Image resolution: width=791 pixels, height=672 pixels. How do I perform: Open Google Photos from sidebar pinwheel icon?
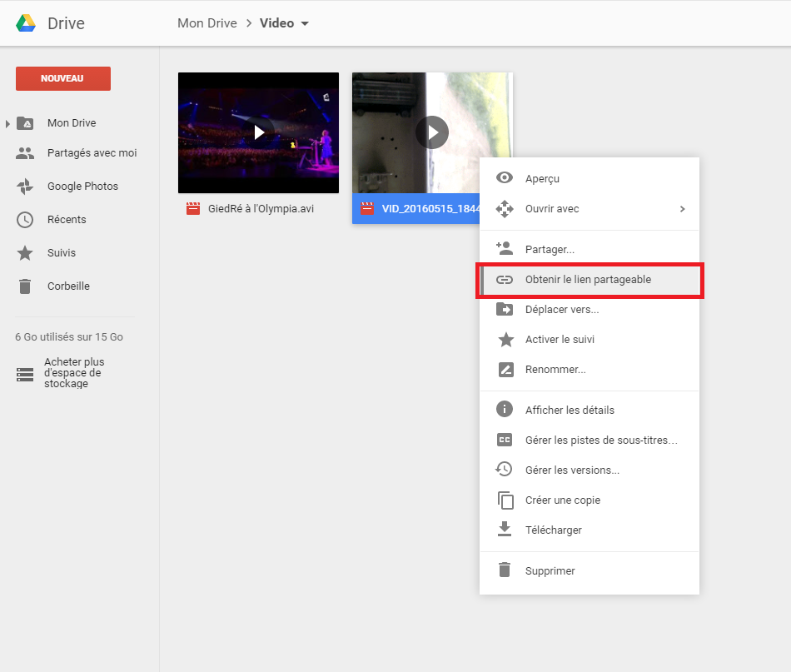(x=25, y=187)
